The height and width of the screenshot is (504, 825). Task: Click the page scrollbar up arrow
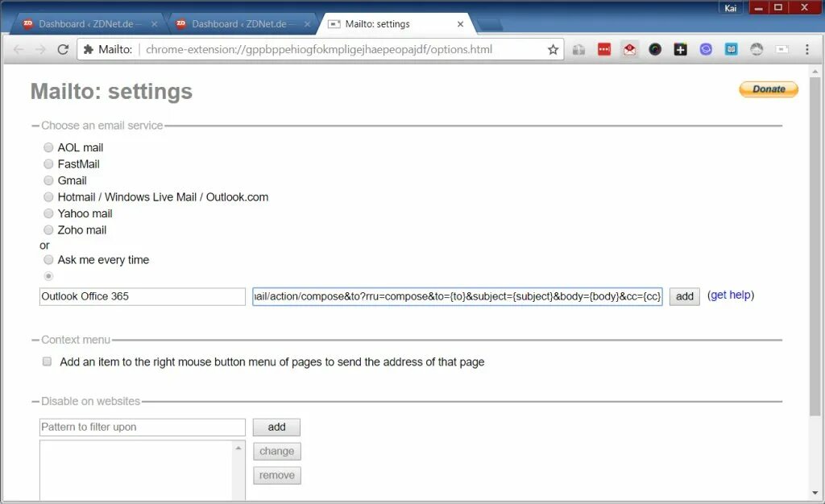point(815,72)
